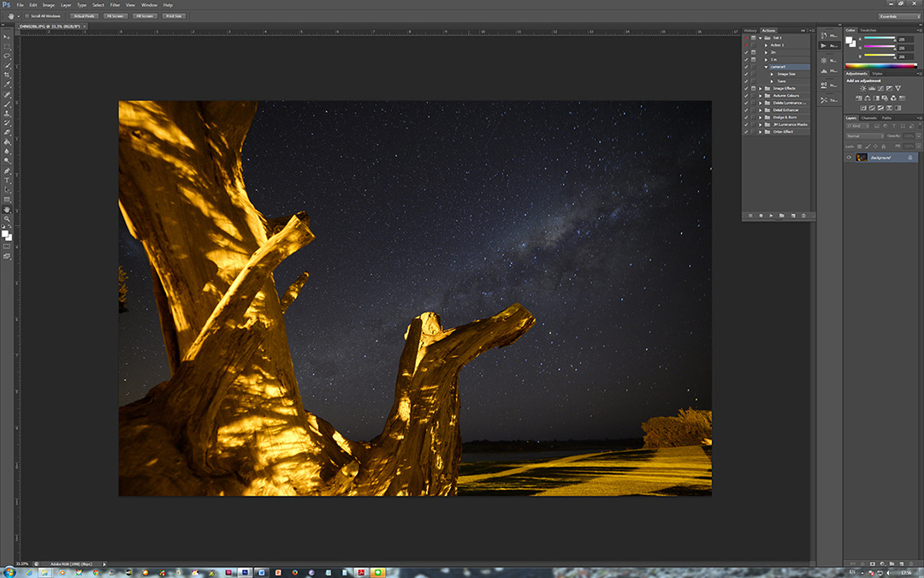
Task: Switch to the Channels tab
Action: point(868,117)
